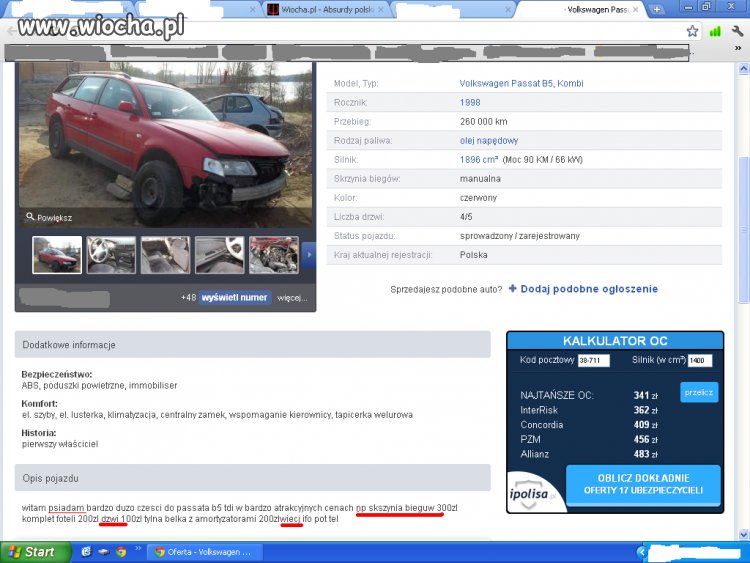
Task: Click the czerwony color value
Action: pos(478,198)
